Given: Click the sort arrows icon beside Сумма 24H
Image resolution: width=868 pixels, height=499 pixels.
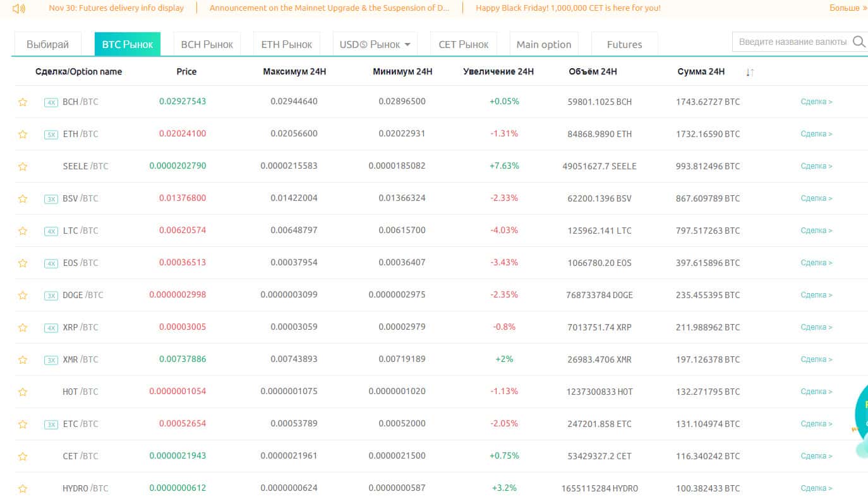Looking at the screenshot, I should coord(750,72).
